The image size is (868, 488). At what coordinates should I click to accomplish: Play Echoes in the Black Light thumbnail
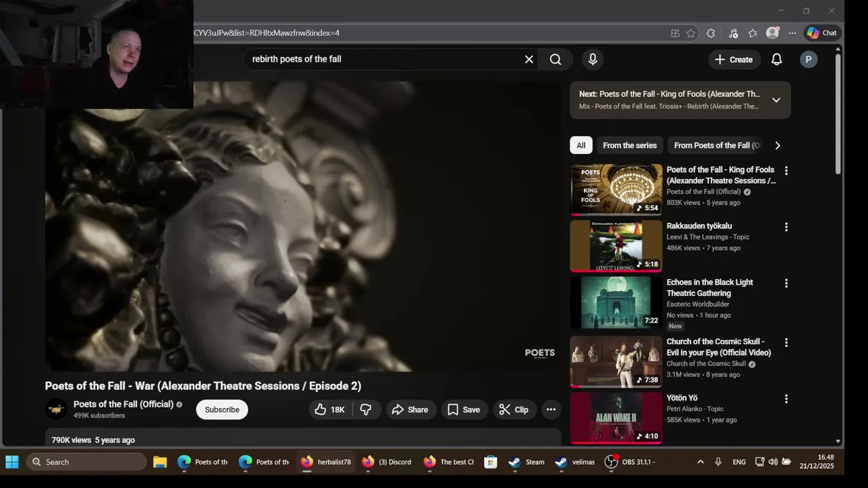pyautogui.click(x=616, y=302)
